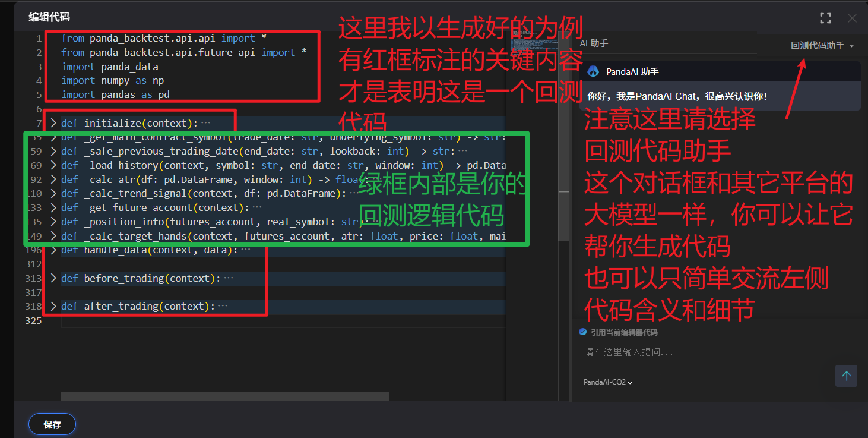
Task: Click the 'PandaAI 助手' chat header name
Action: click(632, 71)
